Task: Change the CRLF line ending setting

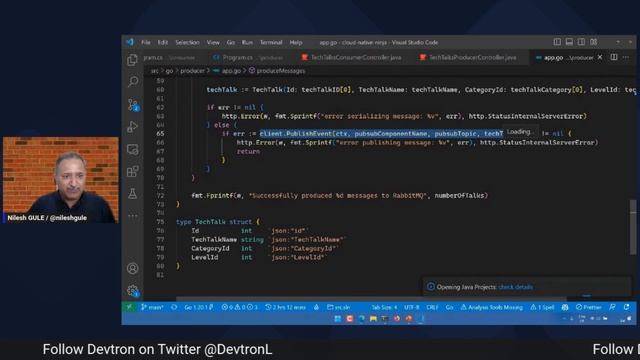Action: coord(432,307)
